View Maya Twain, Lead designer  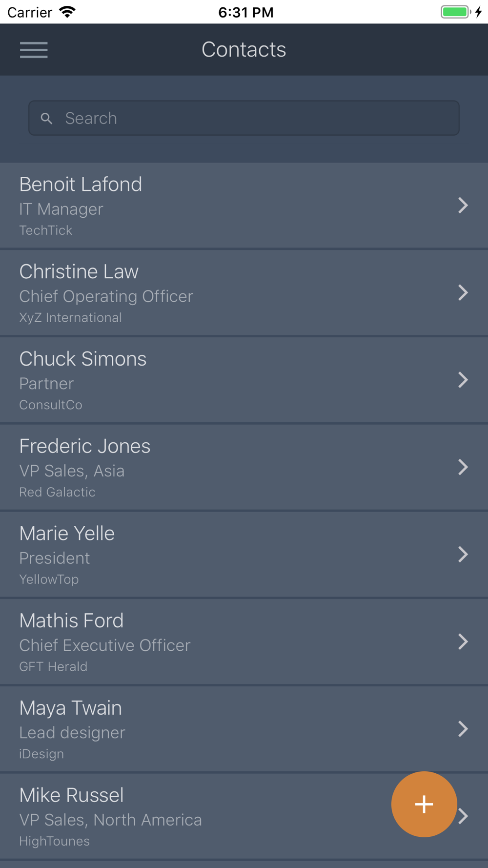pos(244,729)
